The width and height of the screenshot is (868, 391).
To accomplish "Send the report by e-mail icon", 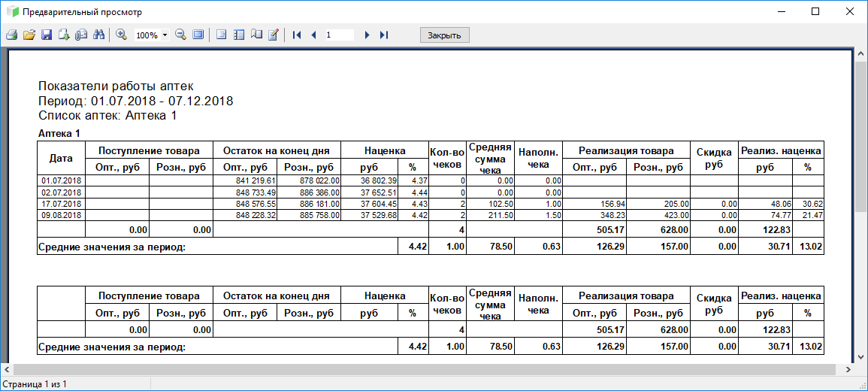I will tap(81, 35).
